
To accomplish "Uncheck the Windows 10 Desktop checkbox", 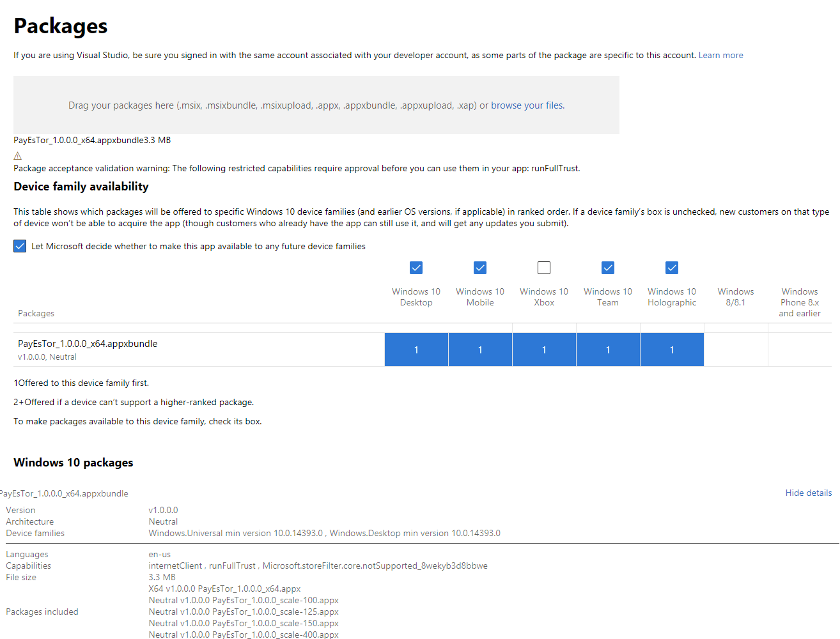I will tap(416, 268).
